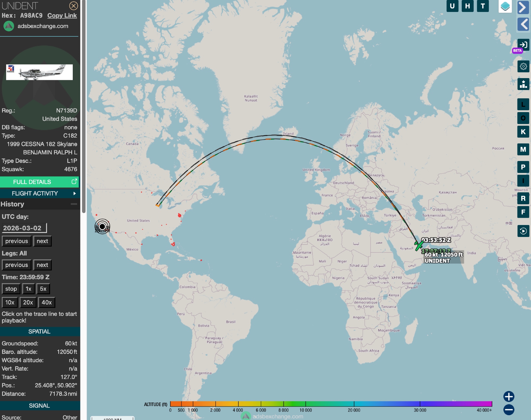Open the SPATIAL section header
Viewport: 531px width, 420px height.
tap(39, 332)
